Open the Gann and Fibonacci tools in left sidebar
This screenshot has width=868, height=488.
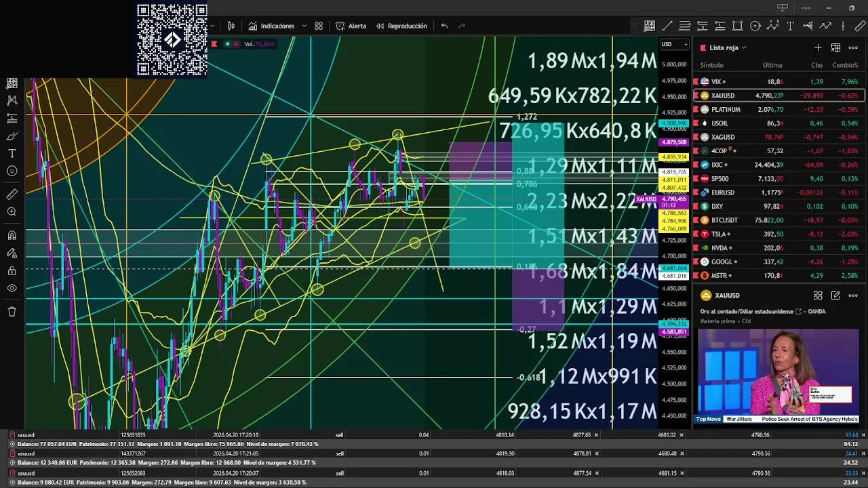click(12, 83)
